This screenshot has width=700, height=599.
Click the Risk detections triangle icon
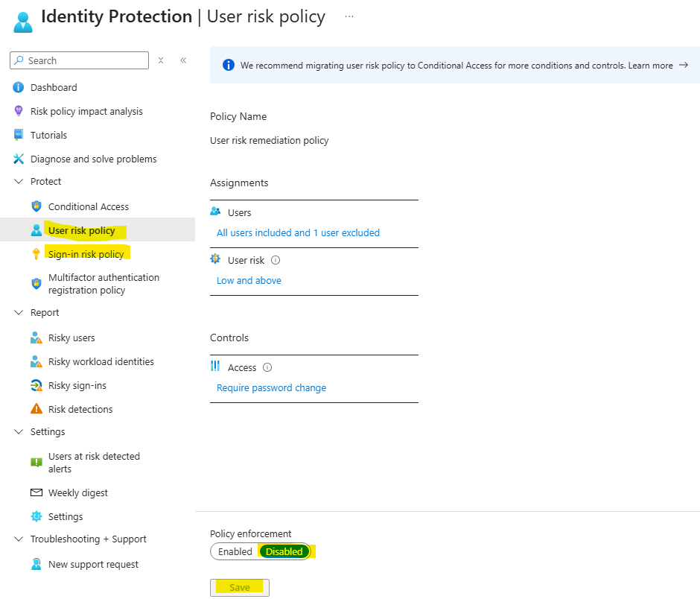[x=36, y=409]
